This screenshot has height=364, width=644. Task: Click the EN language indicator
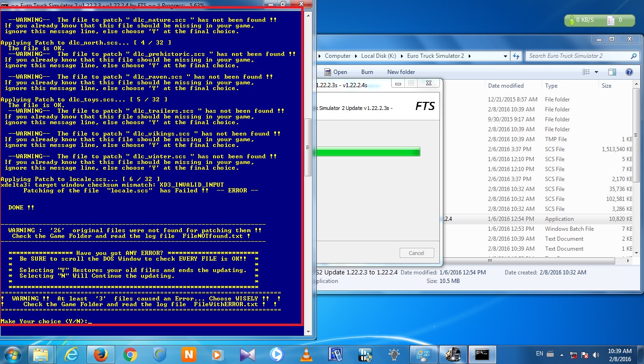point(539,354)
